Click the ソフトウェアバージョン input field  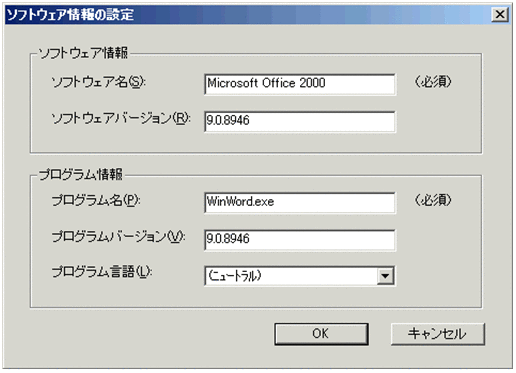[x=300, y=121]
